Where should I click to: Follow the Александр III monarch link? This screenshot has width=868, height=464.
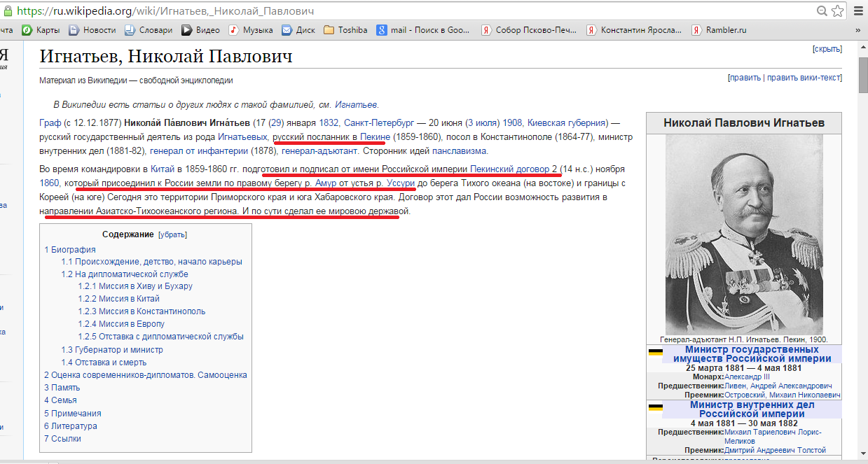click(x=747, y=377)
